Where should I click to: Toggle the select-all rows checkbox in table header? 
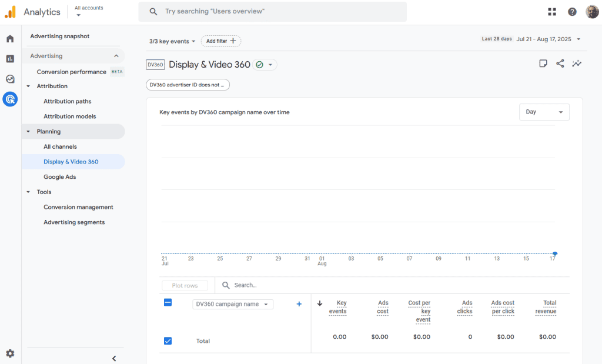(168, 302)
